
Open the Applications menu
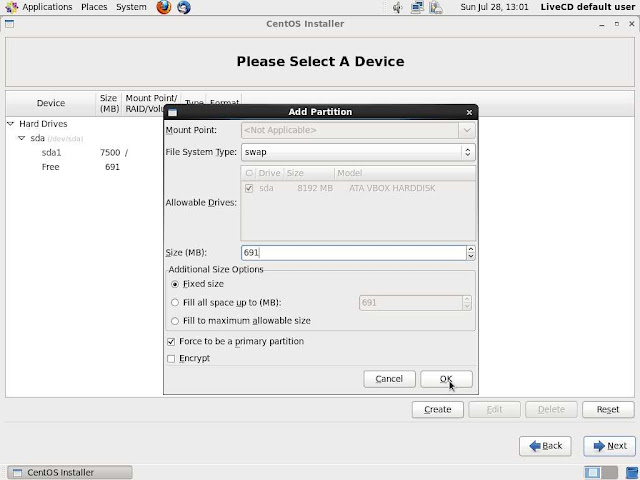click(47, 7)
